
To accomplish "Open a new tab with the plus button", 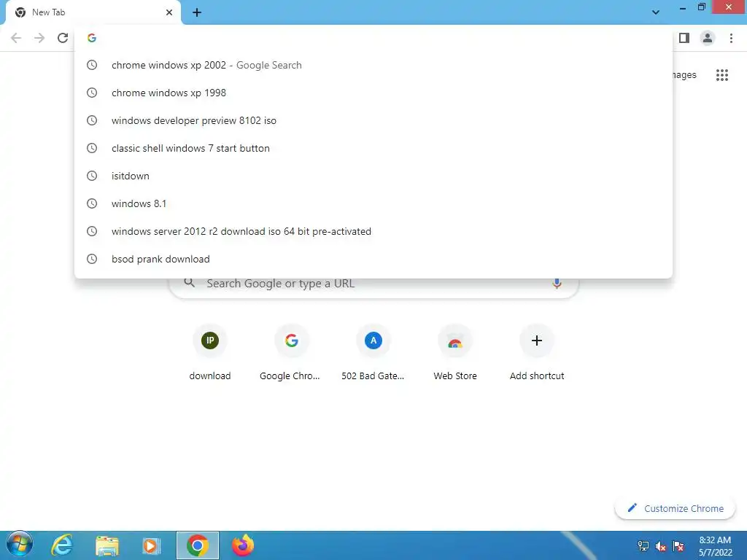I will [197, 12].
